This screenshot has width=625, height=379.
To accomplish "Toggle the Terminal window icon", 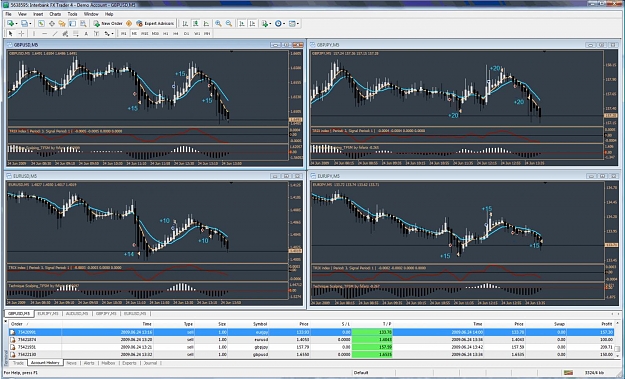I will click(x=72, y=24).
